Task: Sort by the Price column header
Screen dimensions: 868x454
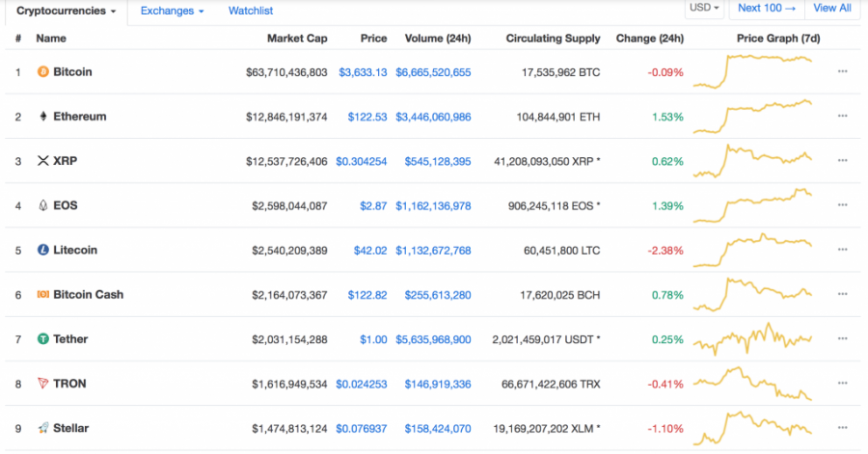Action: tap(373, 39)
